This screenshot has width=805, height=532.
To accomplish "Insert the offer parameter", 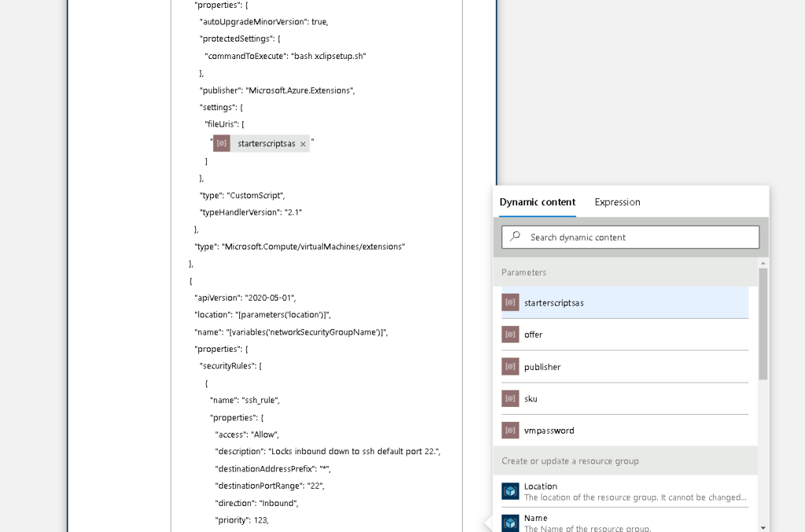I will [625, 334].
